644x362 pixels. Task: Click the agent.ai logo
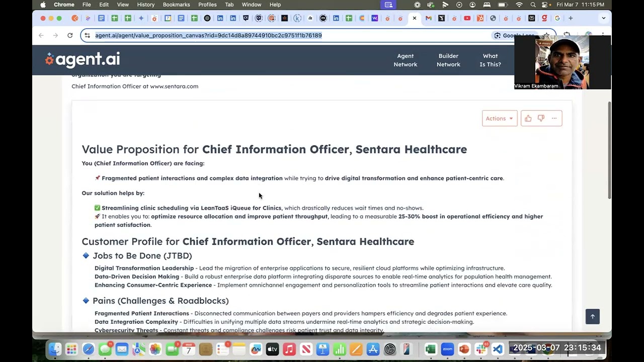click(83, 59)
